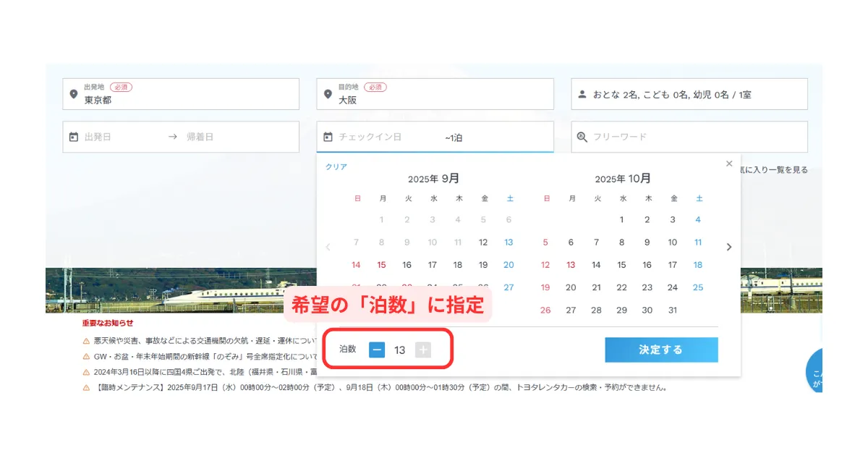The height and width of the screenshot is (456, 868).
Task: Open the passengers and rooms selector
Action: 689,94
